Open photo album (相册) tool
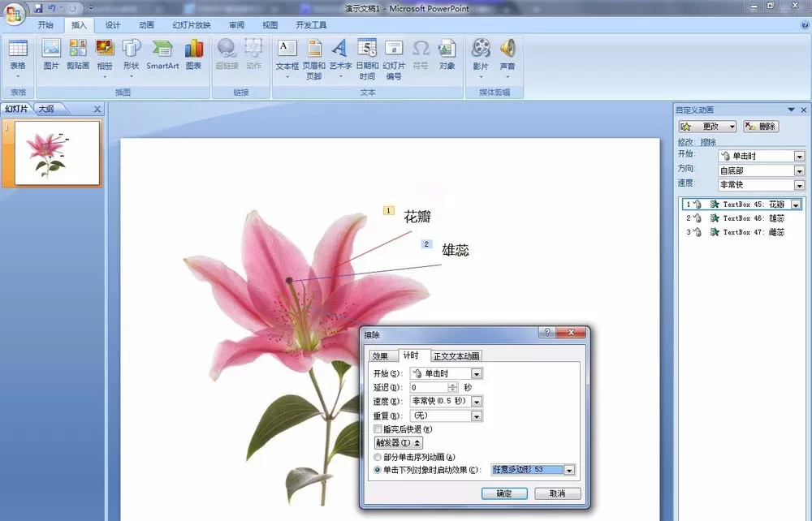 [x=105, y=58]
